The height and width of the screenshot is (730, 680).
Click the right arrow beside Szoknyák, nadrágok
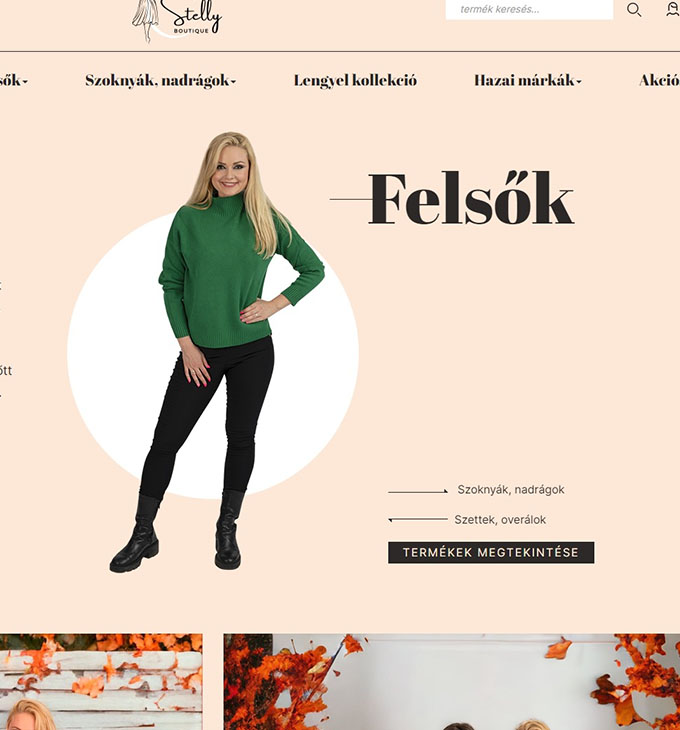click(417, 492)
